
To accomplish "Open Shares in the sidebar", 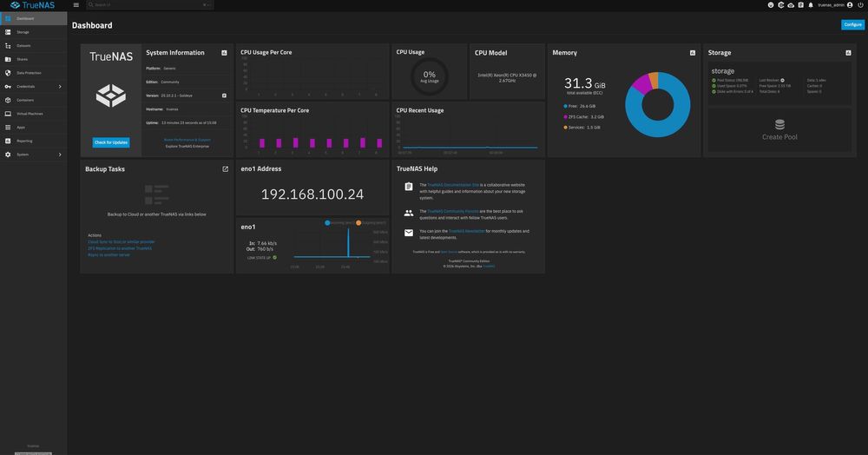I will click(x=33, y=59).
